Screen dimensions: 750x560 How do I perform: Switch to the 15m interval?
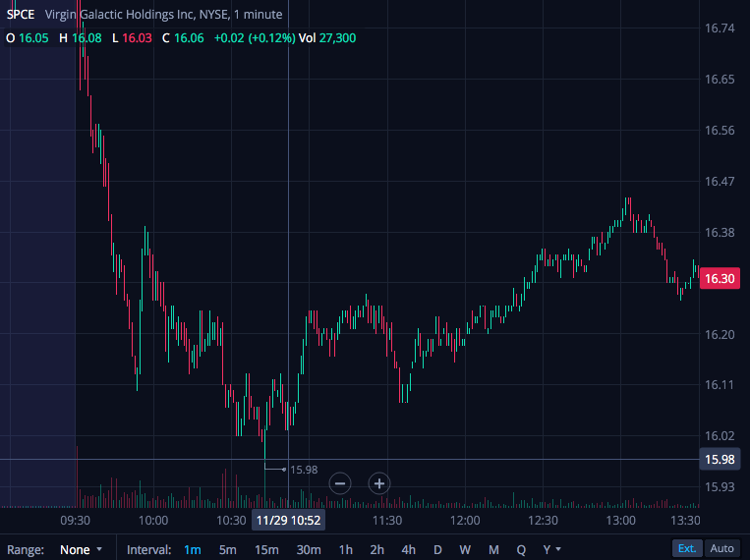coord(266,549)
